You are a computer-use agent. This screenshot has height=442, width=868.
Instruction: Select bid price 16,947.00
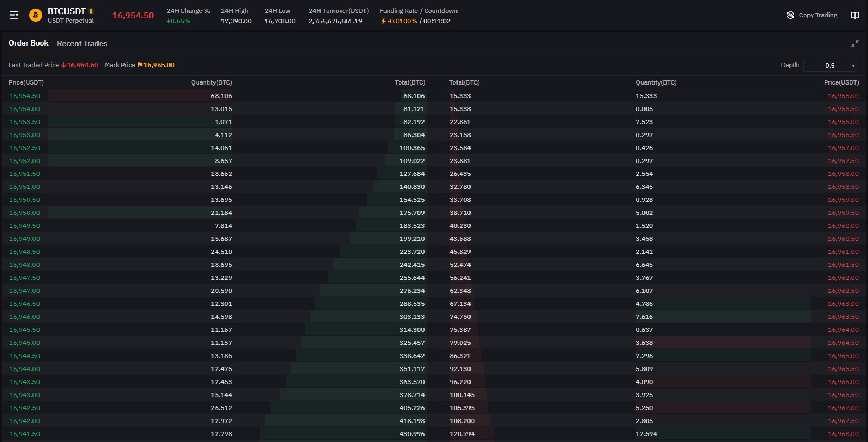click(x=24, y=291)
